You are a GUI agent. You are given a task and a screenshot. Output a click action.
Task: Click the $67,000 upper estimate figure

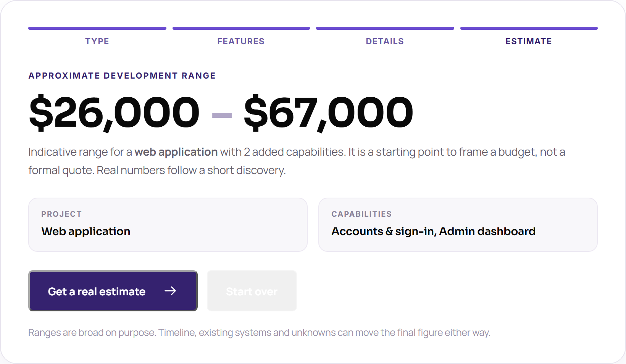pos(329,113)
